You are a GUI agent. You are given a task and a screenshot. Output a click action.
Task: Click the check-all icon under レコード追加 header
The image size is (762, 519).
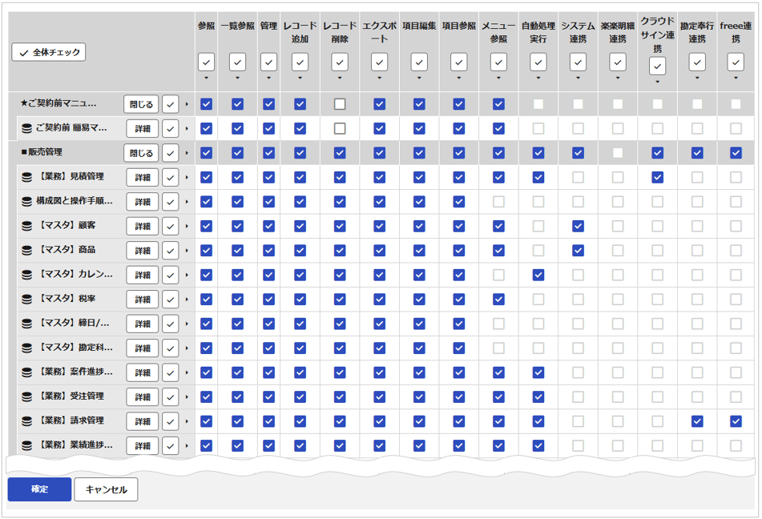pyautogui.click(x=300, y=62)
